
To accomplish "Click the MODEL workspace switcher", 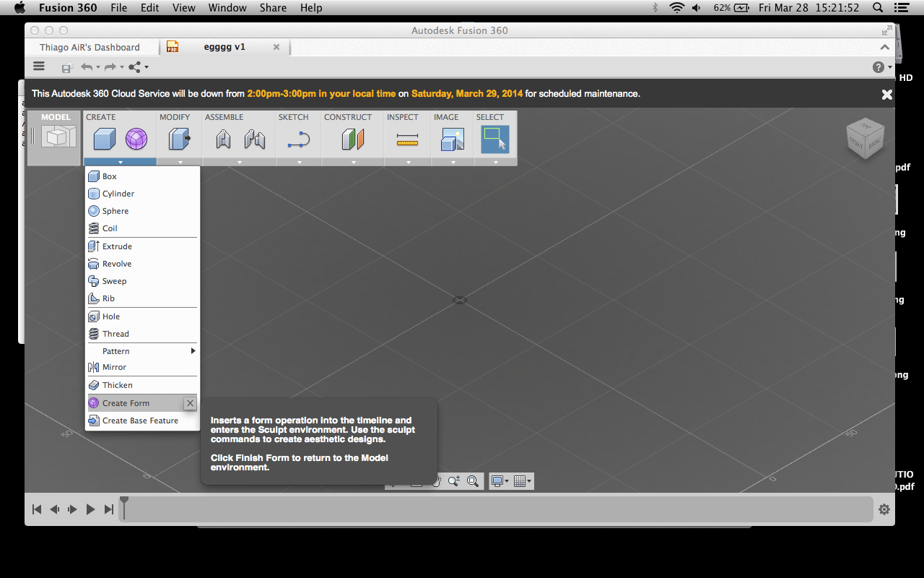I will tap(55, 137).
